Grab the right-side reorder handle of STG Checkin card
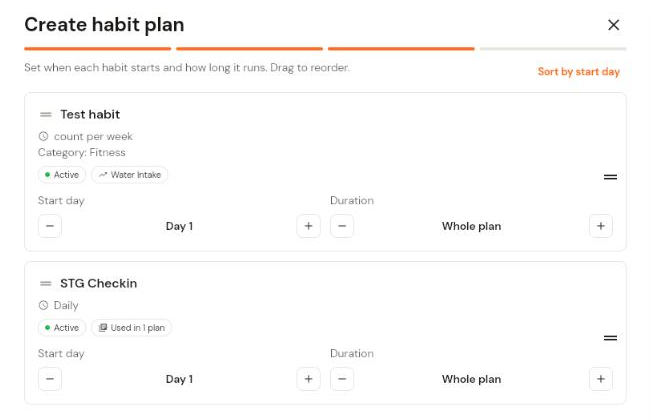 610,338
